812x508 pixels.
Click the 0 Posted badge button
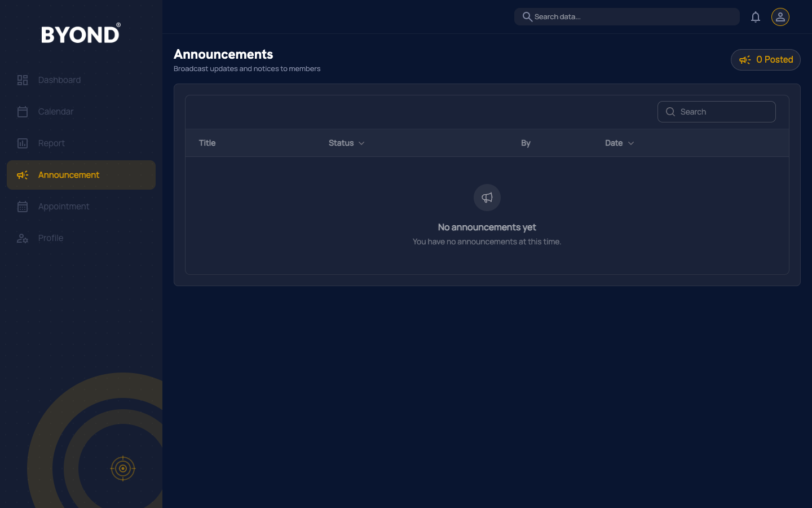click(x=766, y=60)
